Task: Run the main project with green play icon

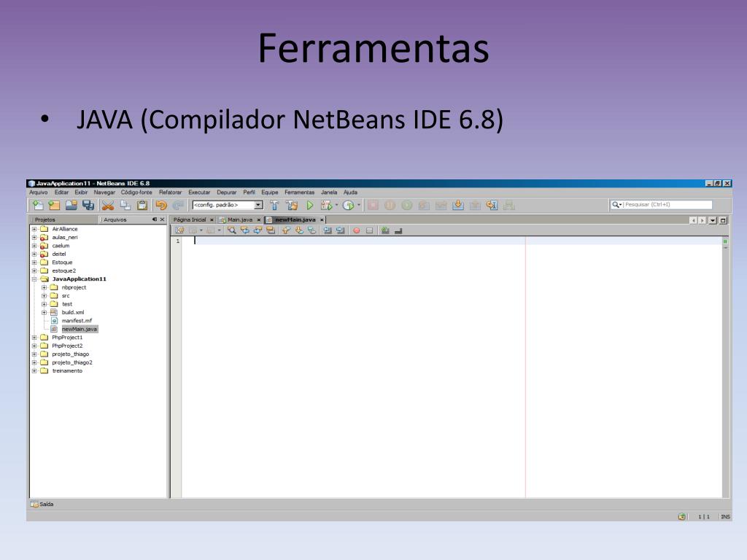Action: pyautogui.click(x=310, y=205)
